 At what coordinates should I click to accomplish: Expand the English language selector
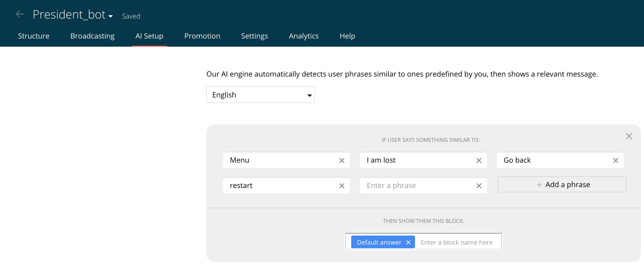(x=260, y=95)
